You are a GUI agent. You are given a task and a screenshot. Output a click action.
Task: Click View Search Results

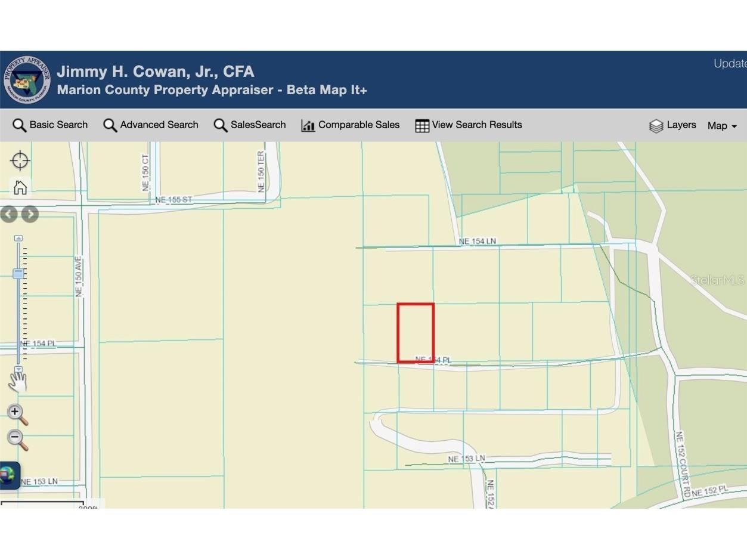(x=469, y=125)
